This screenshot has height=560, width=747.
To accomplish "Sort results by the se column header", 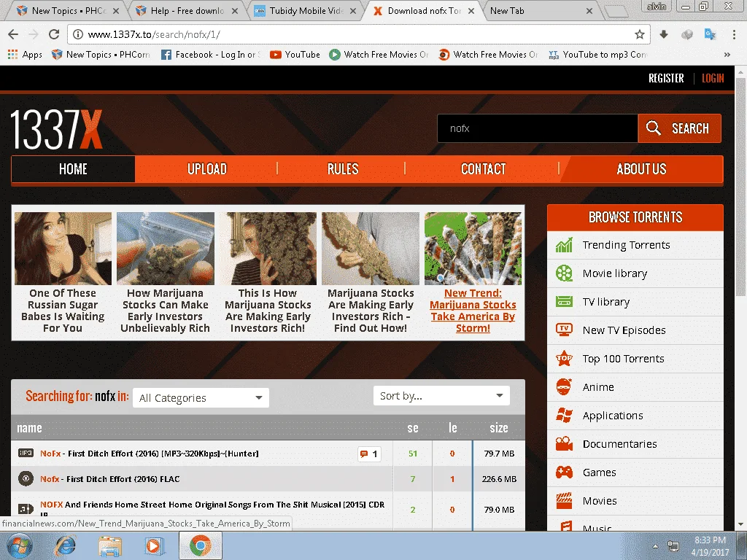I will pos(413,427).
